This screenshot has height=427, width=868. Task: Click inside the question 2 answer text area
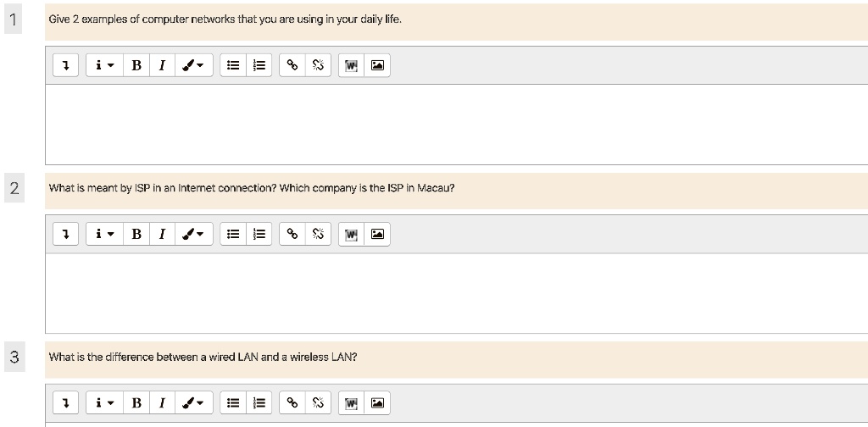coord(456,292)
